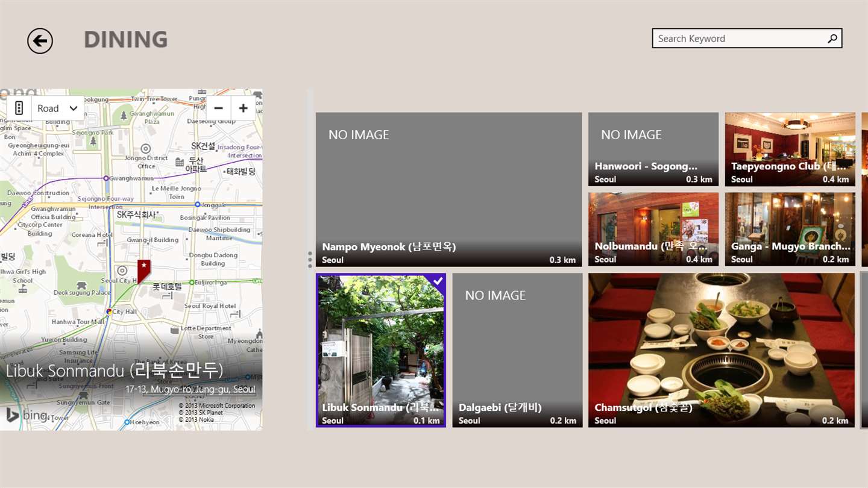Open the Nolbumandu restaurant tile
The image size is (868, 488).
click(x=653, y=229)
